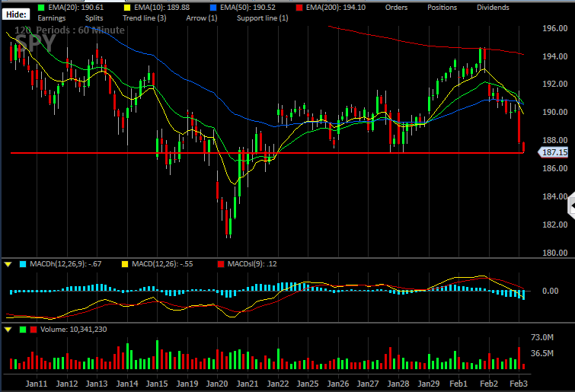Screen dimensions: 575x392
Task: Click the Jan28 date label
Action: tap(398, 384)
